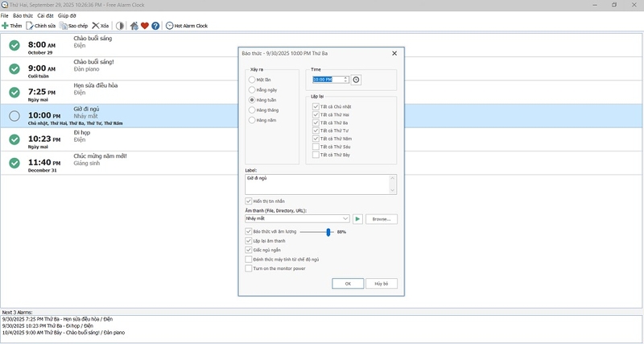Image resolution: width=644 pixels, height=344 pixels.
Task: Disable the 10:23 PM alarm green checkmark
Action: coord(14,139)
